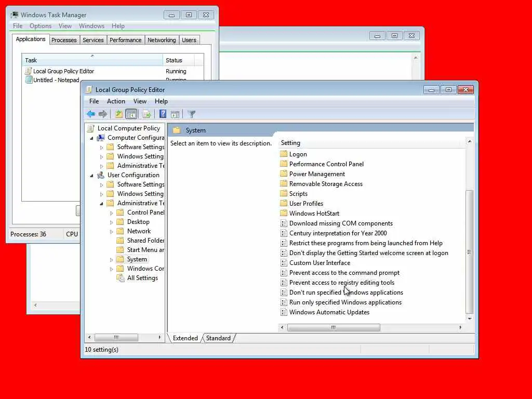The width and height of the screenshot is (532, 399).
Task: Open Options menu in Task Manager
Action: [x=41, y=26]
